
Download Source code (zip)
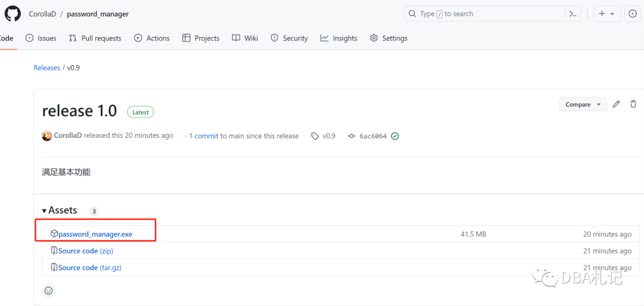pyautogui.click(x=86, y=251)
